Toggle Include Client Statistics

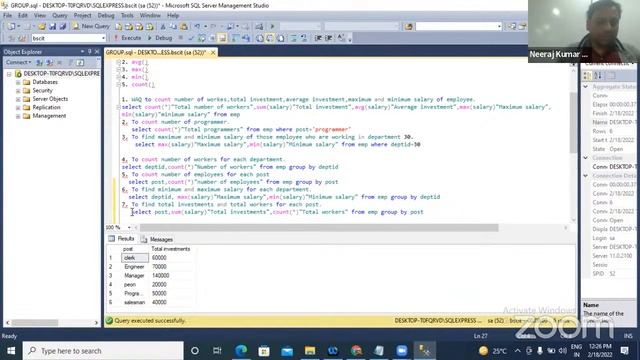pos(246,38)
